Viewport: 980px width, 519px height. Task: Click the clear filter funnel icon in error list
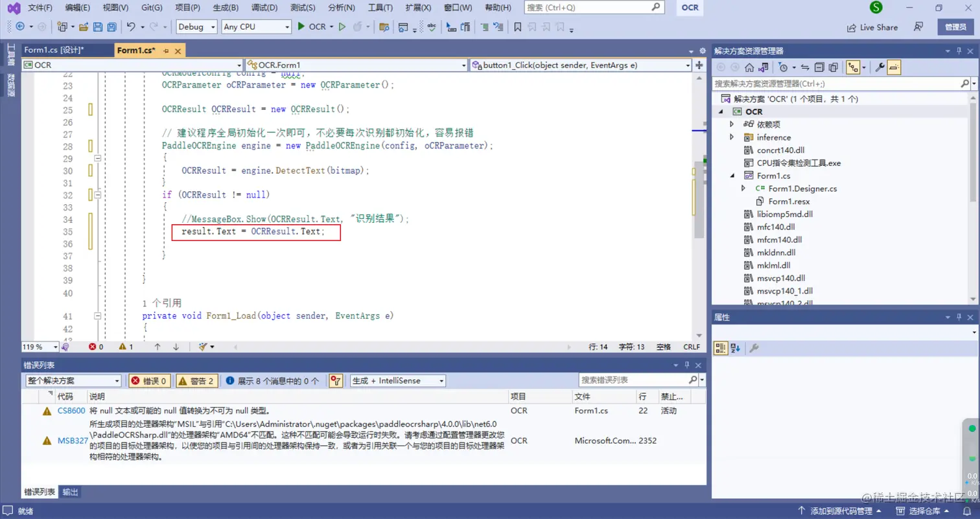335,381
